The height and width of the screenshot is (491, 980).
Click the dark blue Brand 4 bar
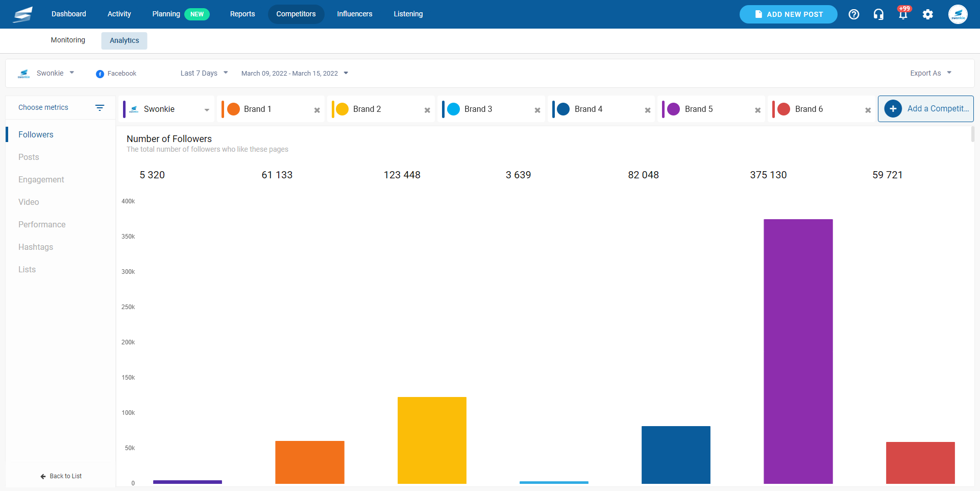pos(676,455)
